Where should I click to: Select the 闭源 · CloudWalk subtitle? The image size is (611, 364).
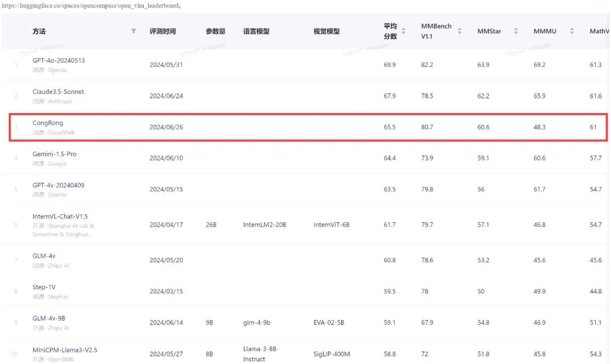[53, 132]
